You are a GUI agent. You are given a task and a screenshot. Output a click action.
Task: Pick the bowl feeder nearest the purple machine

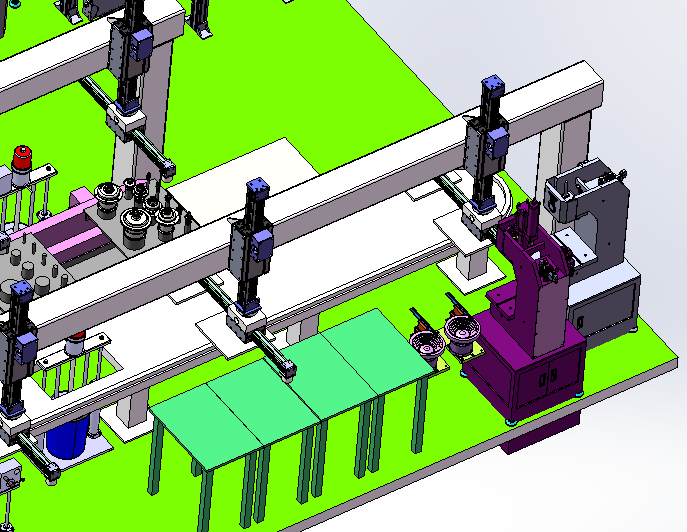coord(462,330)
